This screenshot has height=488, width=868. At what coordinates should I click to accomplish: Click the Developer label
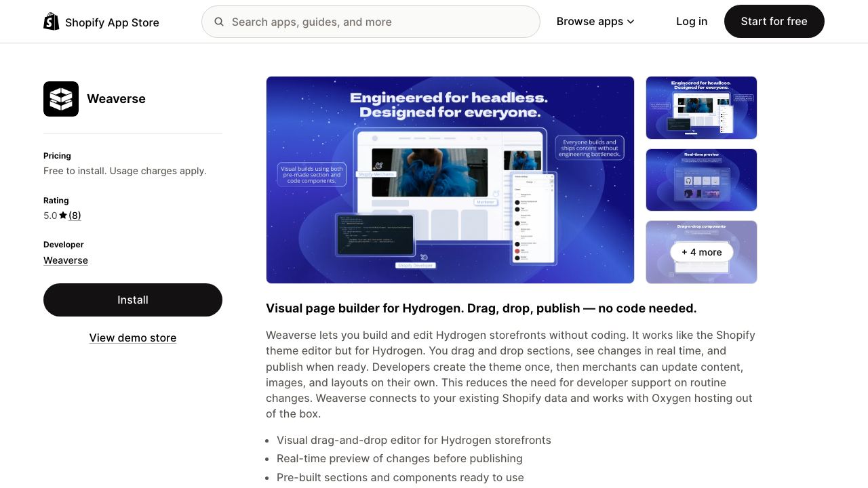tap(64, 245)
